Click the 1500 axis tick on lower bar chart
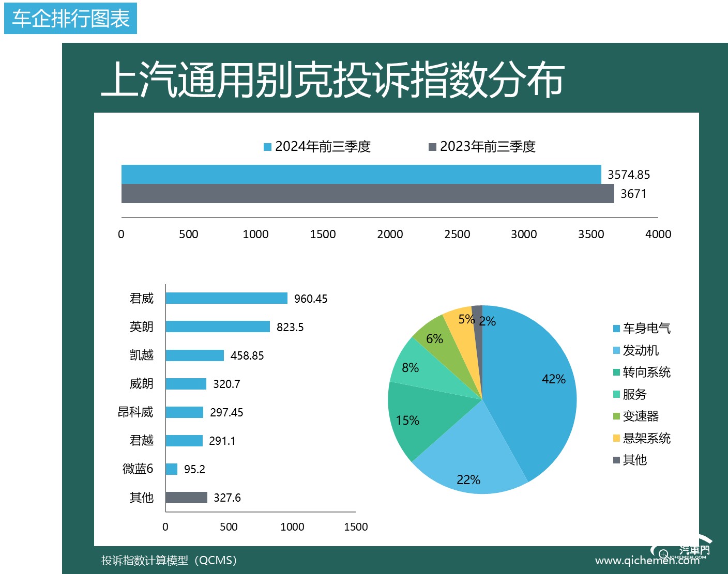 (356, 527)
